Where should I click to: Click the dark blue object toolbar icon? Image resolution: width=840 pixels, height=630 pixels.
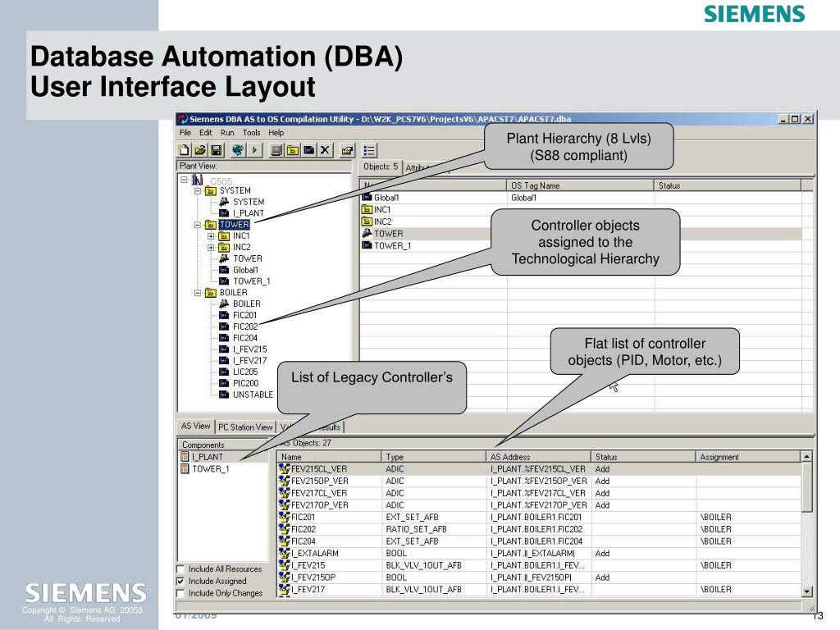(x=309, y=150)
